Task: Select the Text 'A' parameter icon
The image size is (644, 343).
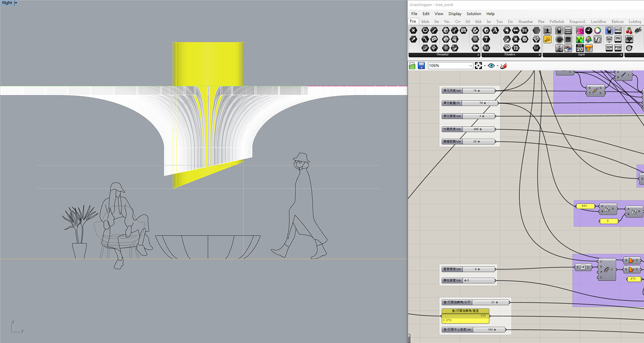Action: 495,30
